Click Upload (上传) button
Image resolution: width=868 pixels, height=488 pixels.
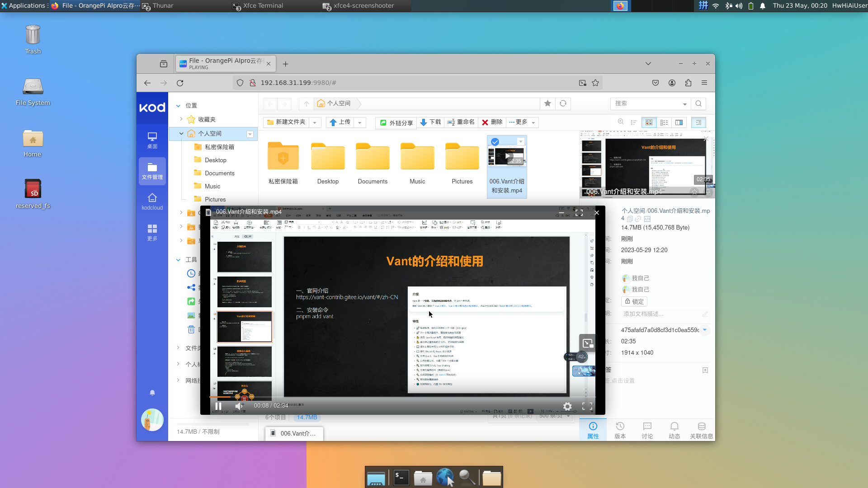pyautogui.click(x=340, y=122)
